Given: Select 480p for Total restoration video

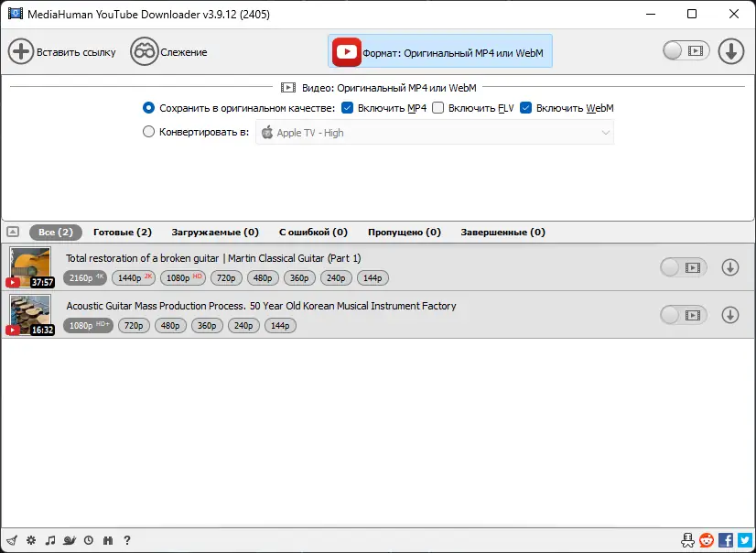Looking at the screenshot, I should (x=263, y=278).
